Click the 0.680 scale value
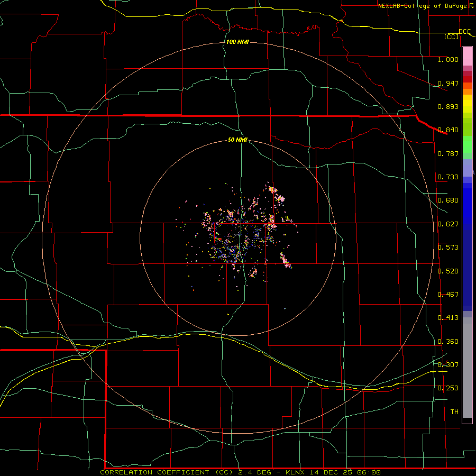 coord(448,200)
